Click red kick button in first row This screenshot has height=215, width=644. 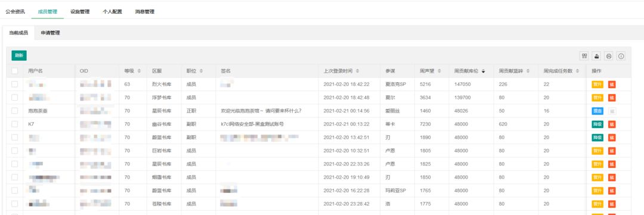pos(612,85)
